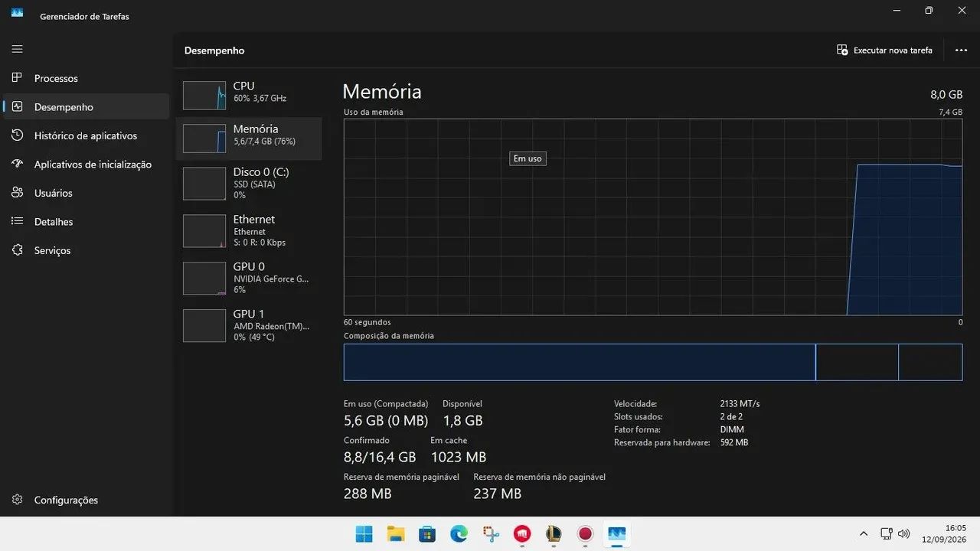
Task: Click the Fator forma value DIMM
Action: point(732,430)
